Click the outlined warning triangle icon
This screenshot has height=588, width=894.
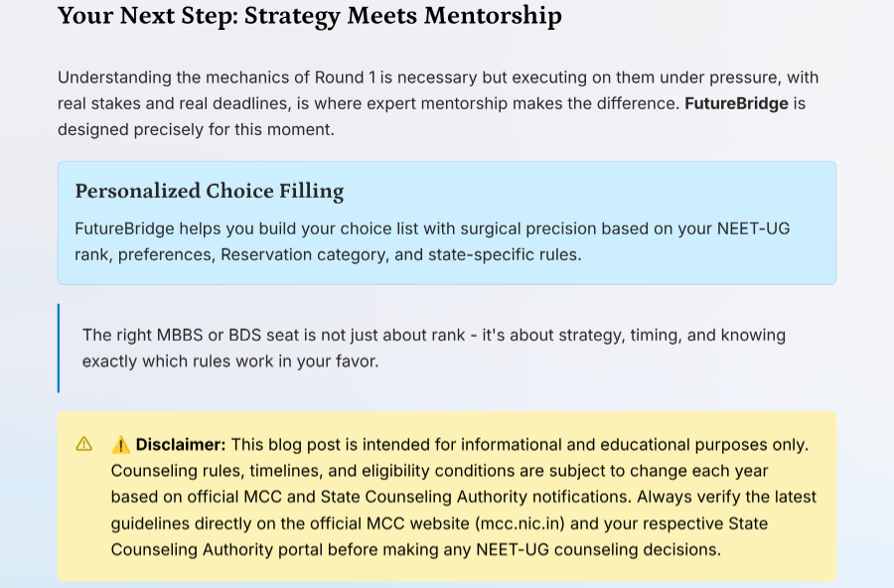pyautogui.click(x=83, y=444)
